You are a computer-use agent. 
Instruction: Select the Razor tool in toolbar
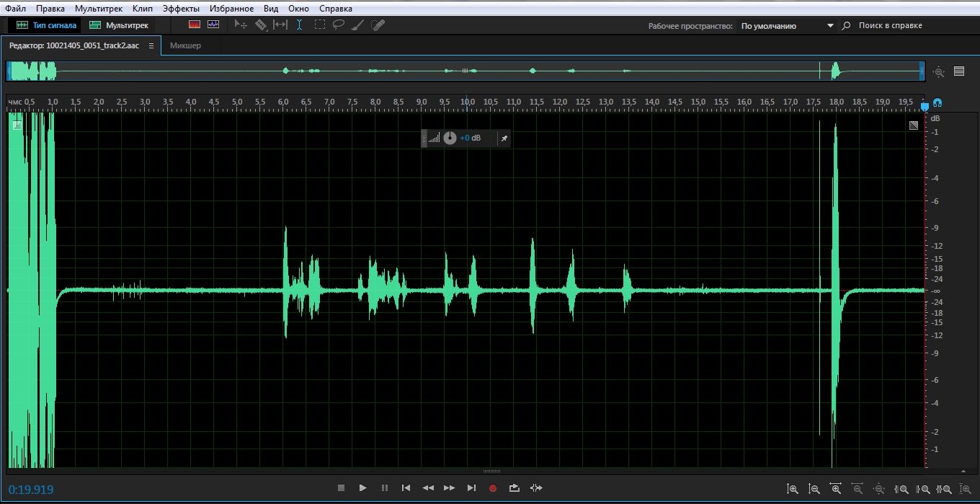click(261, 25)
